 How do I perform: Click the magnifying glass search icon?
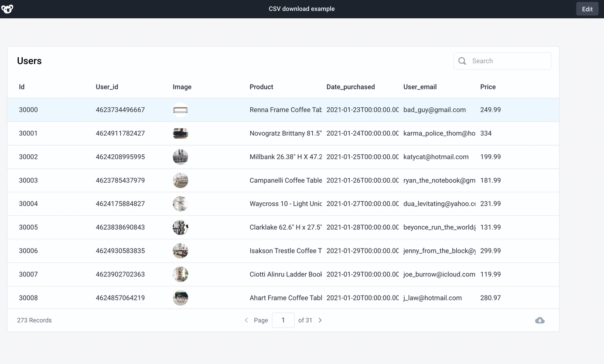pyautogui.click(x=462, y=61)
